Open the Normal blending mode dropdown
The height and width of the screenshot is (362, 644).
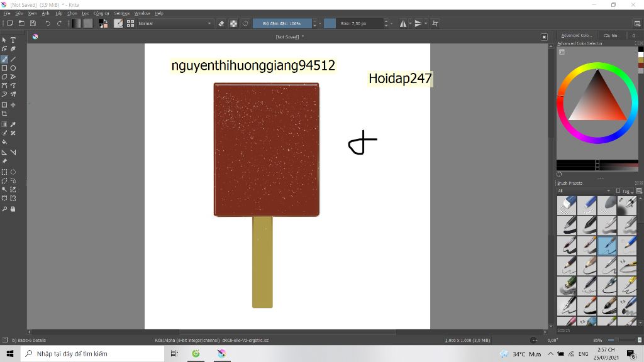tap(175, 23)
